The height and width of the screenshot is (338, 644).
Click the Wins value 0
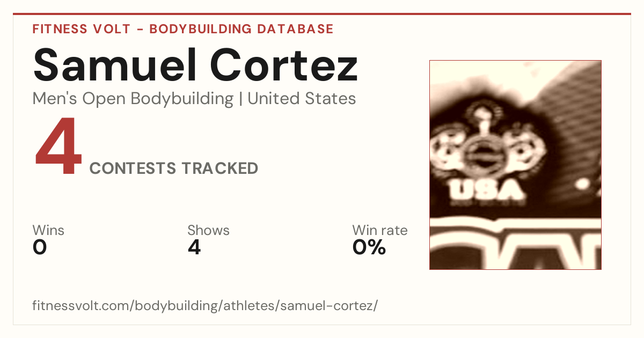click(40, 247)
